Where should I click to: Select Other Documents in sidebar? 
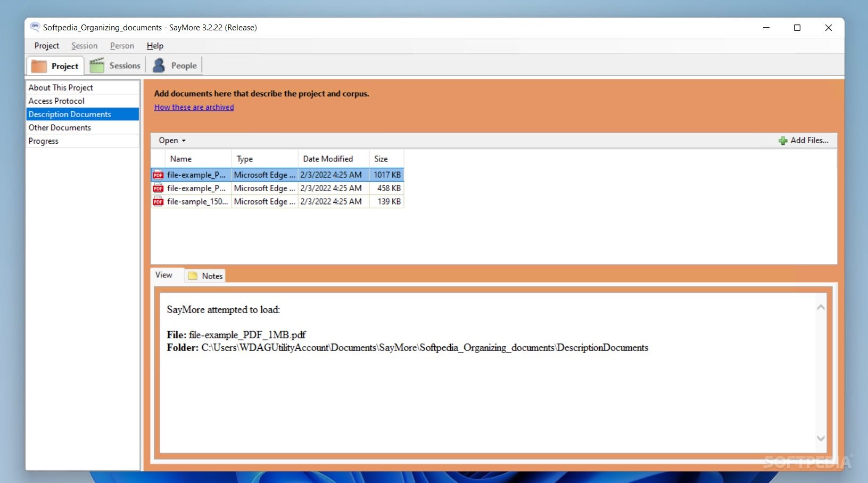[82, 127]
